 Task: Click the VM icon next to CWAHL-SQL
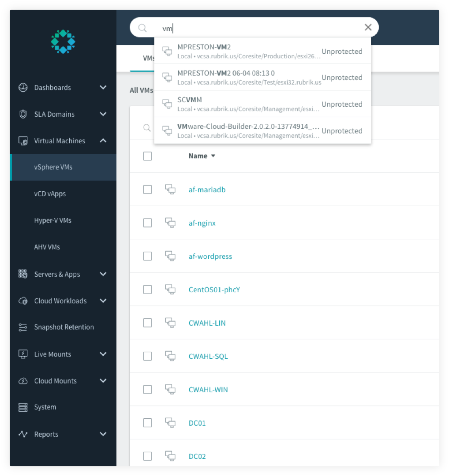point(170,356)
